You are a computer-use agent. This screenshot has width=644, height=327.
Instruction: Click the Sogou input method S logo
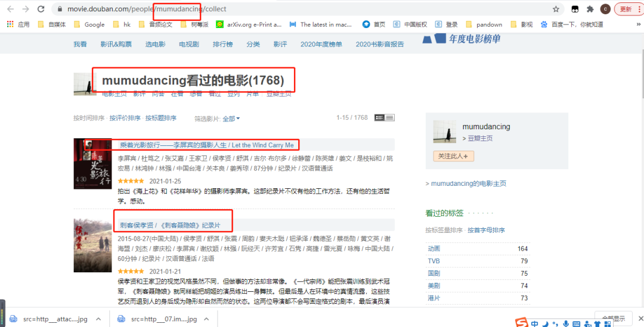point(522,323)
